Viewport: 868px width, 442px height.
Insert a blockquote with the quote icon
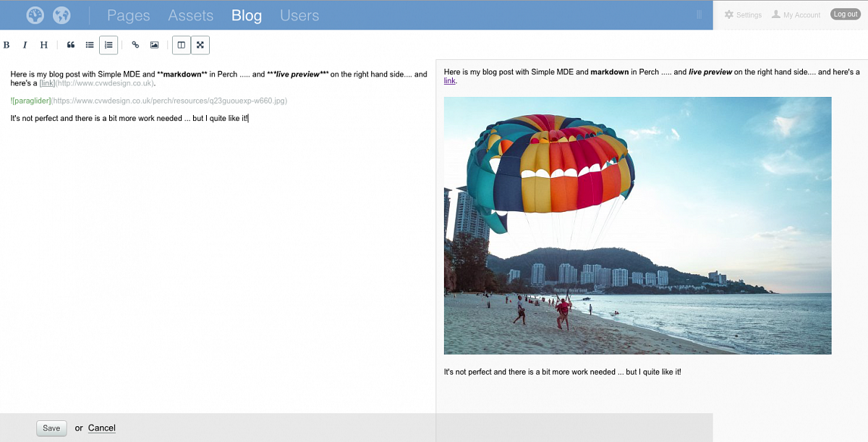71,45
